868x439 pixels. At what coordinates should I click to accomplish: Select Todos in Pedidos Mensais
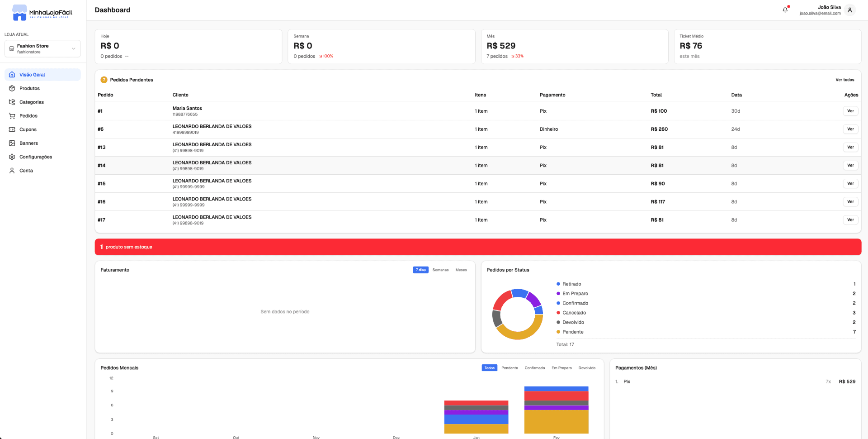490,368
